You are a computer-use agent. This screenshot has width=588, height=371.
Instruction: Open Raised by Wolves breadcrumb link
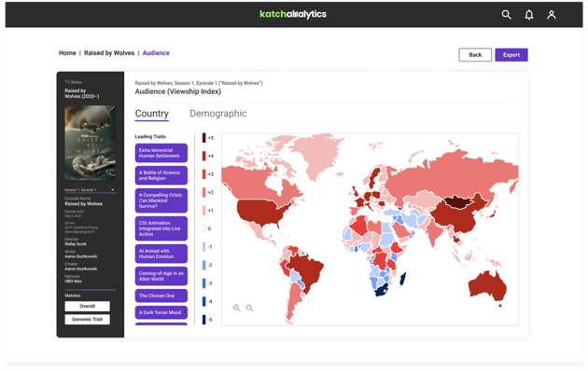tap(109, 53)
